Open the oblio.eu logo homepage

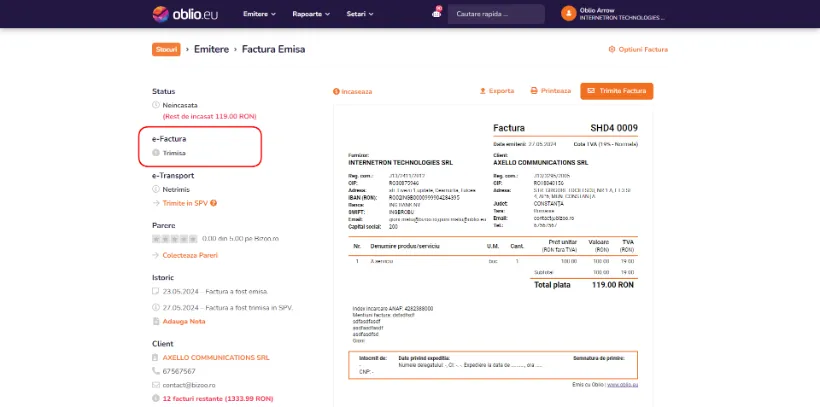[x=185, y=14]
